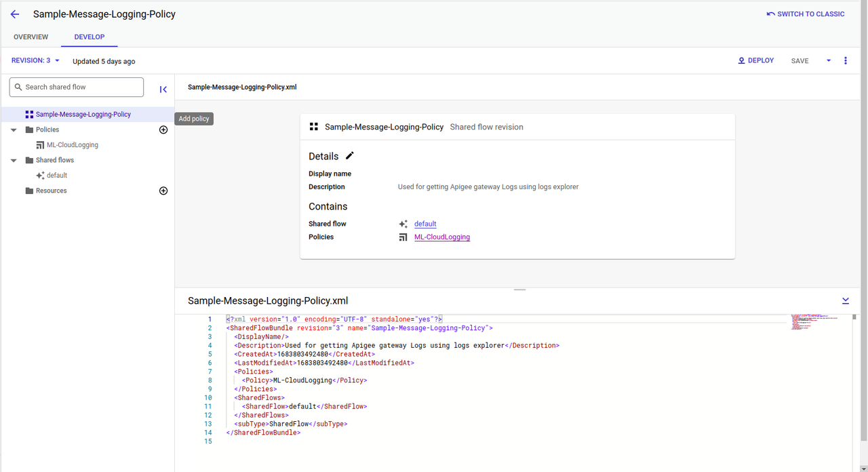Image resolution: width=868 pixels, height=472 pixels.
Task: Click the Search shared flow field
Action: pyautogui.click(x=77, y=87)
